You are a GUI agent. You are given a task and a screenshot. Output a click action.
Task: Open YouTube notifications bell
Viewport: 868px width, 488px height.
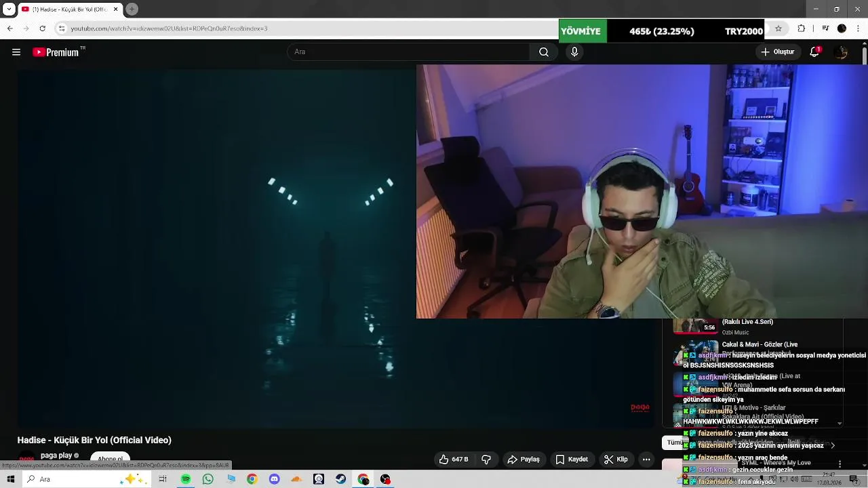point(815,52)
